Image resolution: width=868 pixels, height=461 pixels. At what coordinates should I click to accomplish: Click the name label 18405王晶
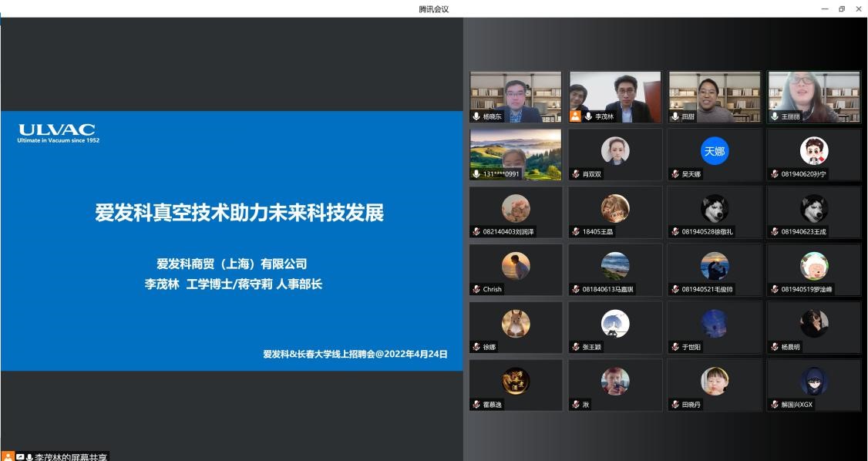point(598,232)
